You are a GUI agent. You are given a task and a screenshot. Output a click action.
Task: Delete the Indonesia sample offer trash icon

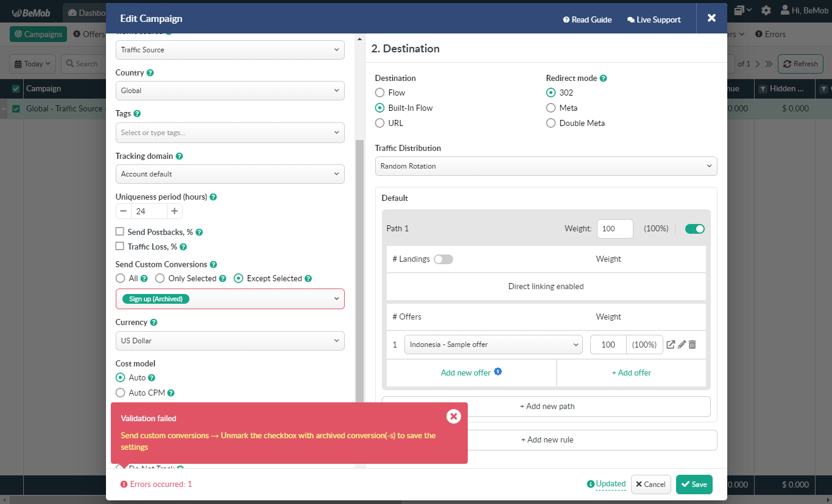click(692, 345)
